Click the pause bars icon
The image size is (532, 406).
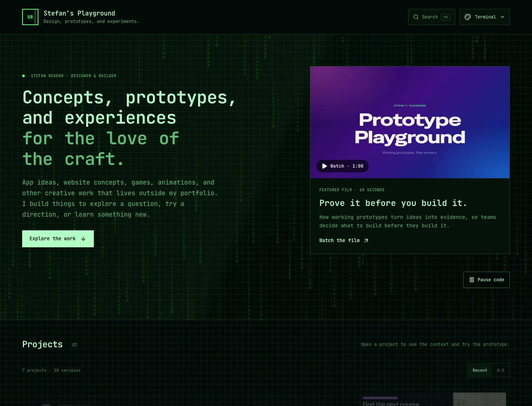[472, 280]
